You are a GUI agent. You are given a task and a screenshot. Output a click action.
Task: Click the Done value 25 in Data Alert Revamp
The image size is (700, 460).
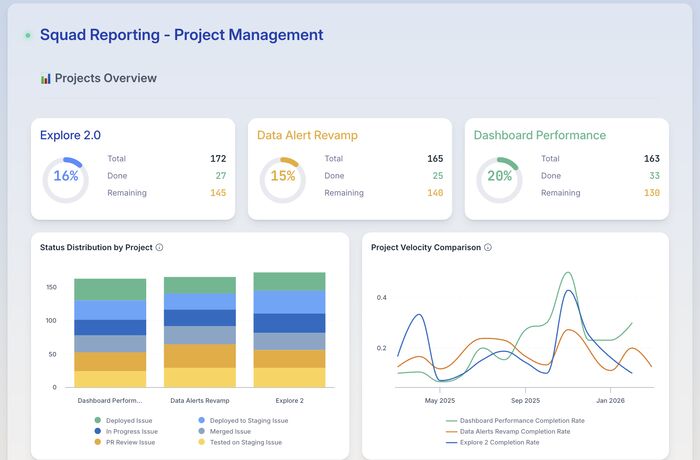tap(438, 176)
